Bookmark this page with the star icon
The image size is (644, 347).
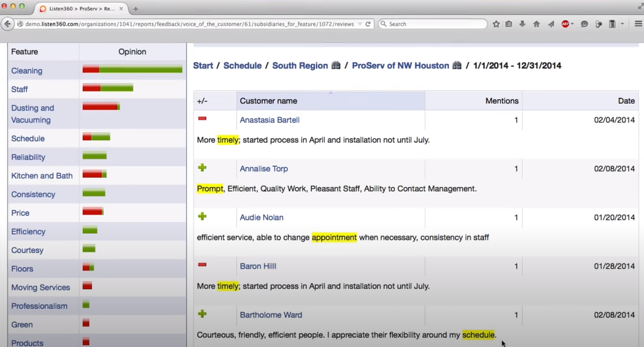pos(496,24)
